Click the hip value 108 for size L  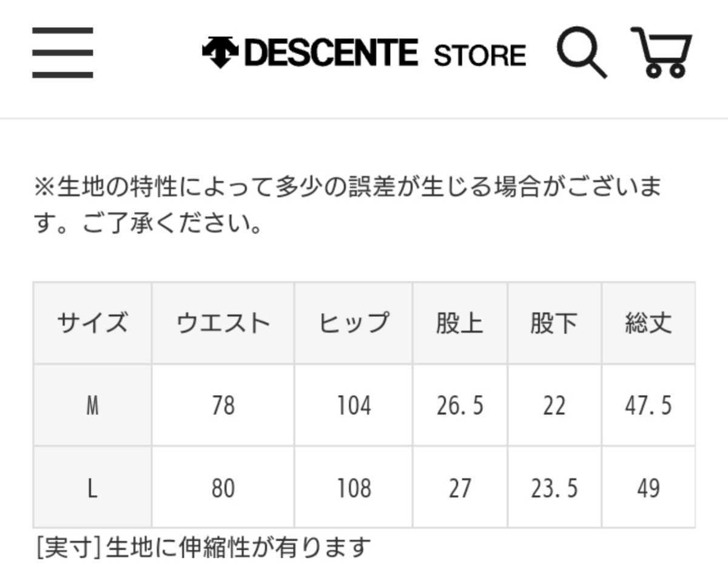coord(352,487)
